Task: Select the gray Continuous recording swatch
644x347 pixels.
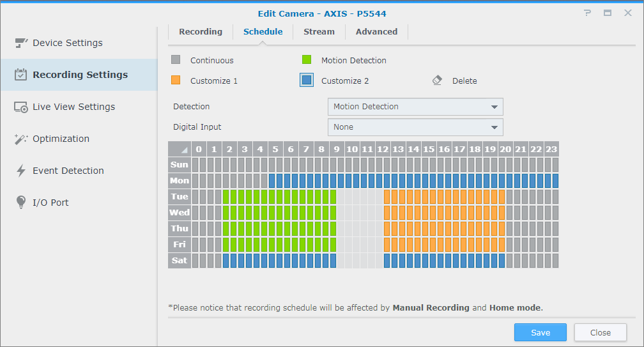Action: pyautogui.click(x=176, y=60)
